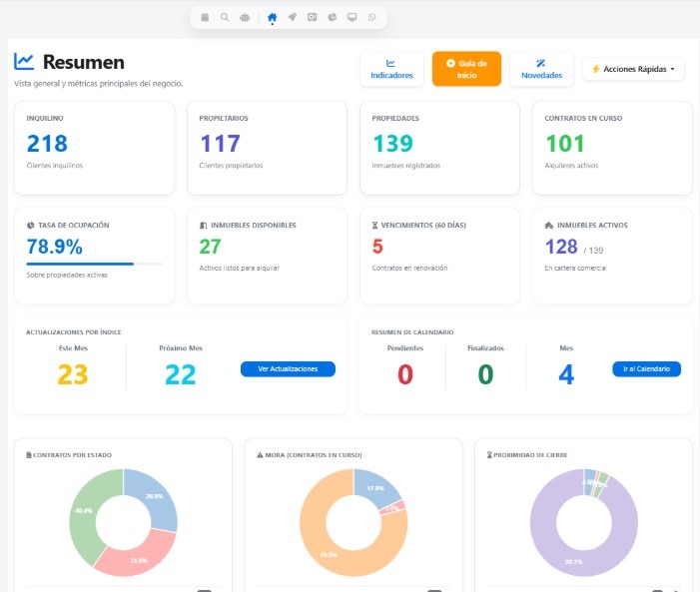Click the blue segment of Contratos por Estado donut

tap(153, 496)
